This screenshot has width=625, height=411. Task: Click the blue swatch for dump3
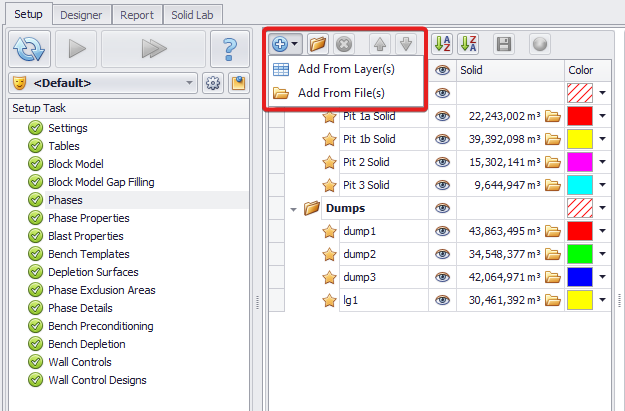580,277
